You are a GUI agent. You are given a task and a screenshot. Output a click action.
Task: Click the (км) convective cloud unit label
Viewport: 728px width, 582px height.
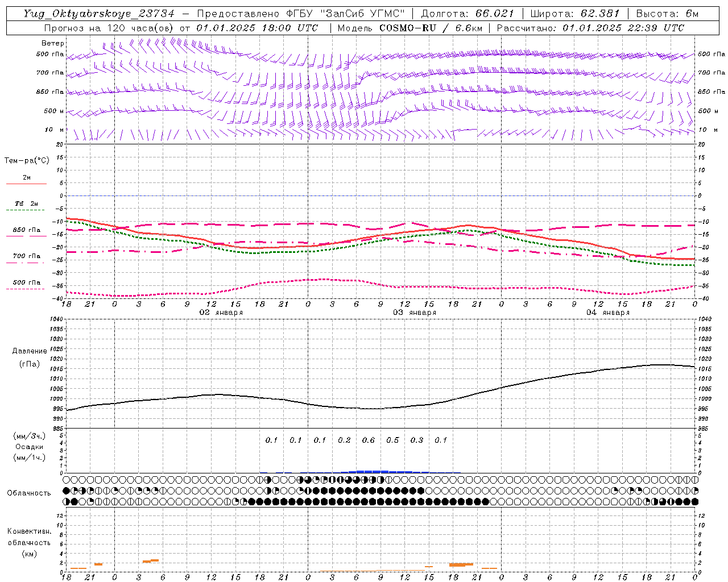click(29, 554)
